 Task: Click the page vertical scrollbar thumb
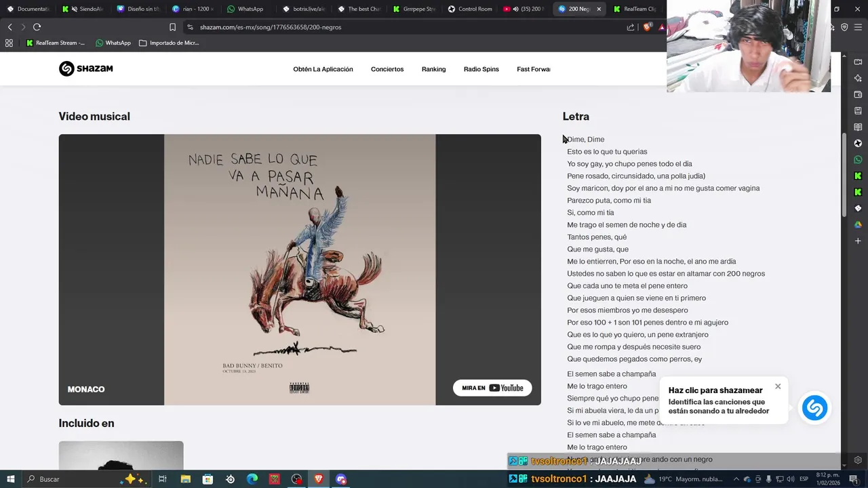[x=844, y=175]
